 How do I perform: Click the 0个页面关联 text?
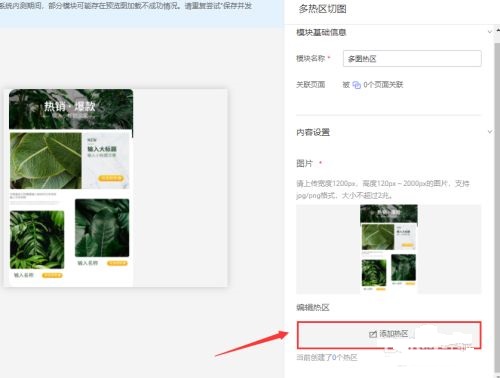pos(383,85)
